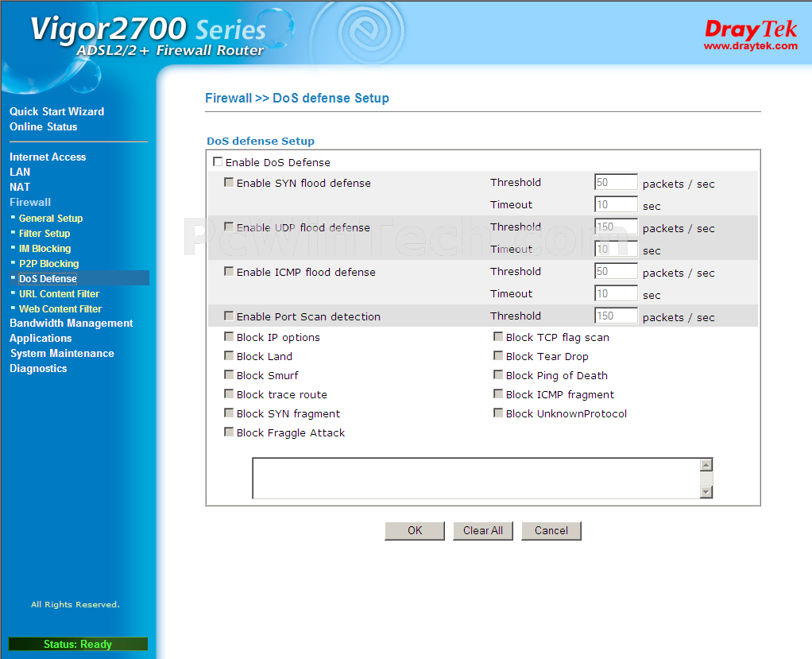
Task: Click the Status: Ready indicator
Action: click(x=78, y=644)
